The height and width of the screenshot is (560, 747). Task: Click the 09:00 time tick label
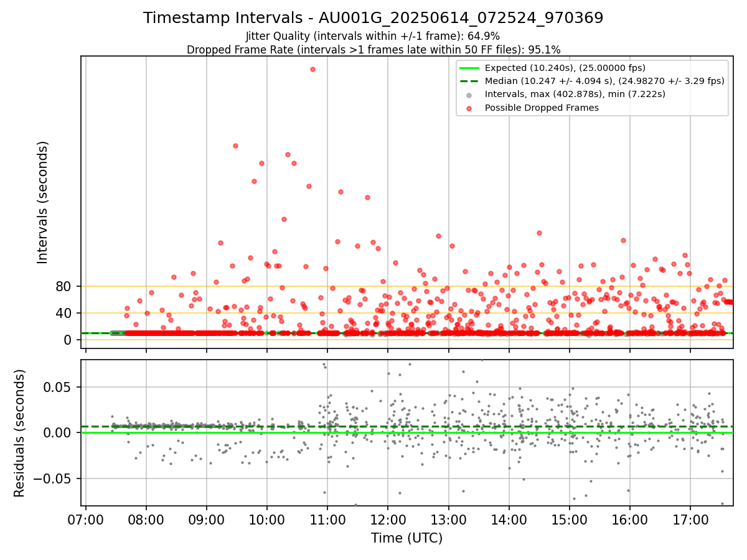[x=207, y=518]
